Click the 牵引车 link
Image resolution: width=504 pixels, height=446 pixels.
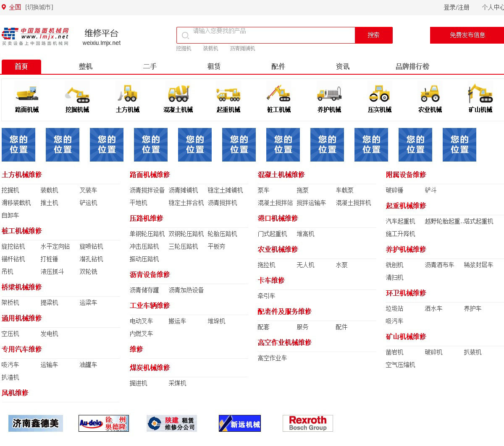point(267,296)
